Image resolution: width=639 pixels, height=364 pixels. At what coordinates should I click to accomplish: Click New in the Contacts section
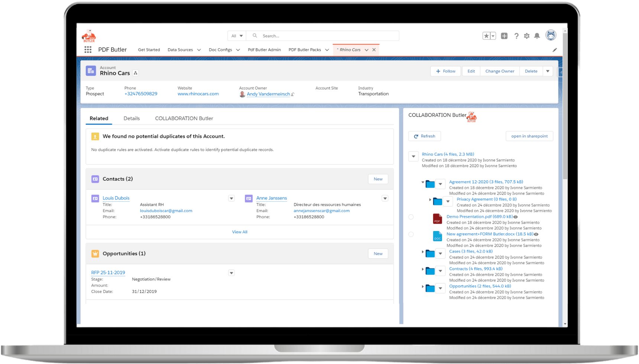378,179
